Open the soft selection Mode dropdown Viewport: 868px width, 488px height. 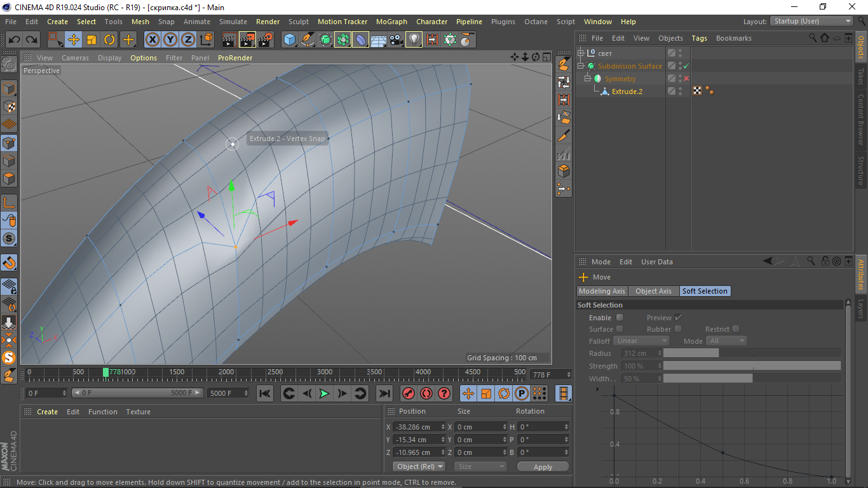coord(726,341)
